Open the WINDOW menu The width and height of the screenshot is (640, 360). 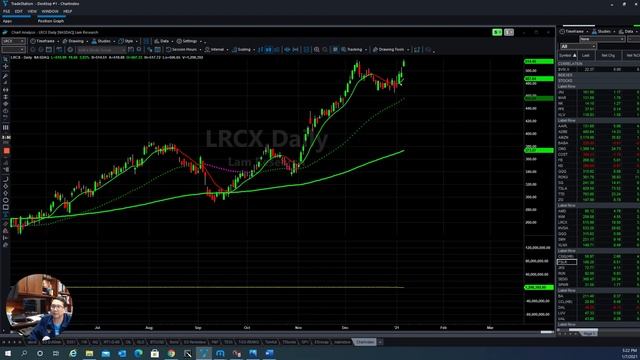50,11
